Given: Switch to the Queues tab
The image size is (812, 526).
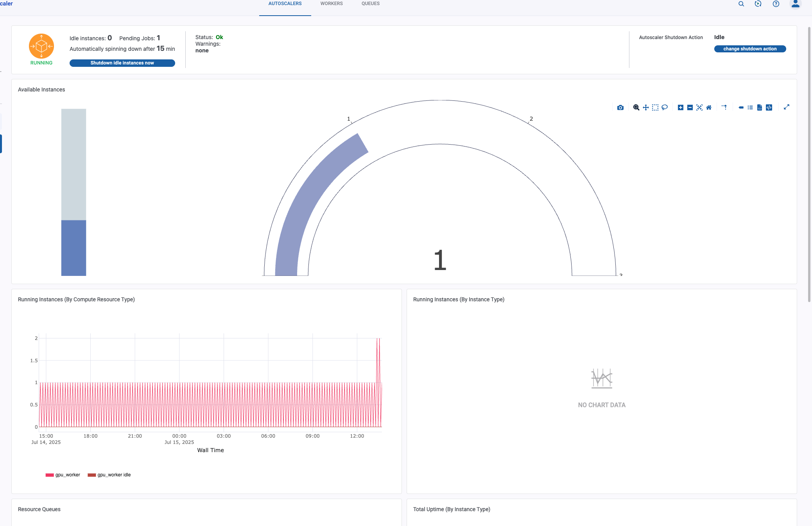Looking at the screenshot, I should point(371,4).
